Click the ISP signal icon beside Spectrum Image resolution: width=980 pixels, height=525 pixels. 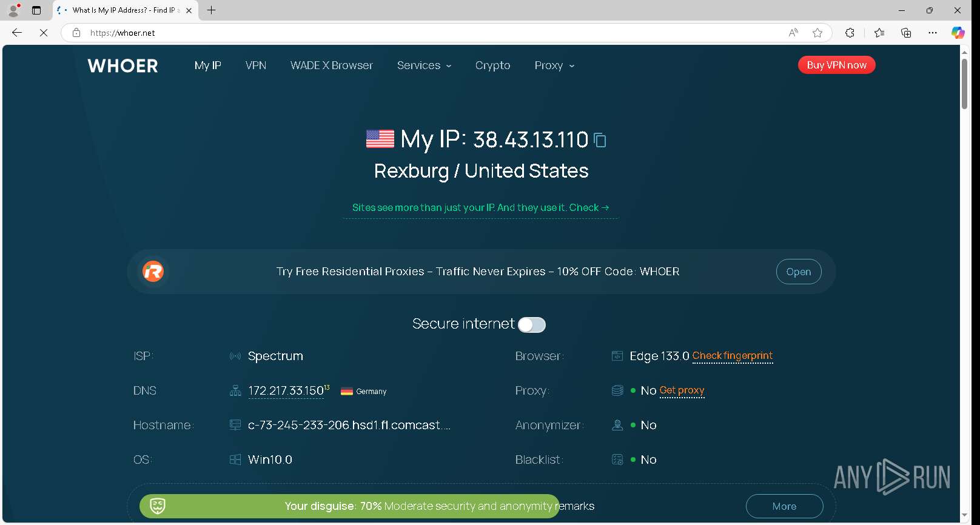tap(235, 356)
